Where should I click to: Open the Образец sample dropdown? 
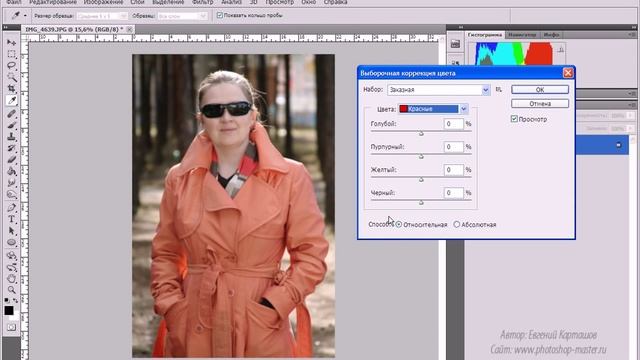182,16
